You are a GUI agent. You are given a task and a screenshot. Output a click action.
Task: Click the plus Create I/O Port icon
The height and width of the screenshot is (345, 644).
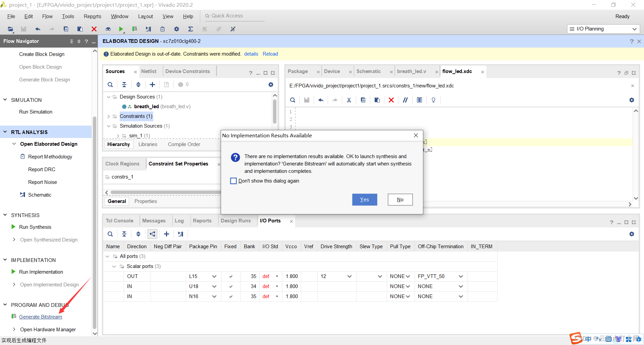point(166,234)
